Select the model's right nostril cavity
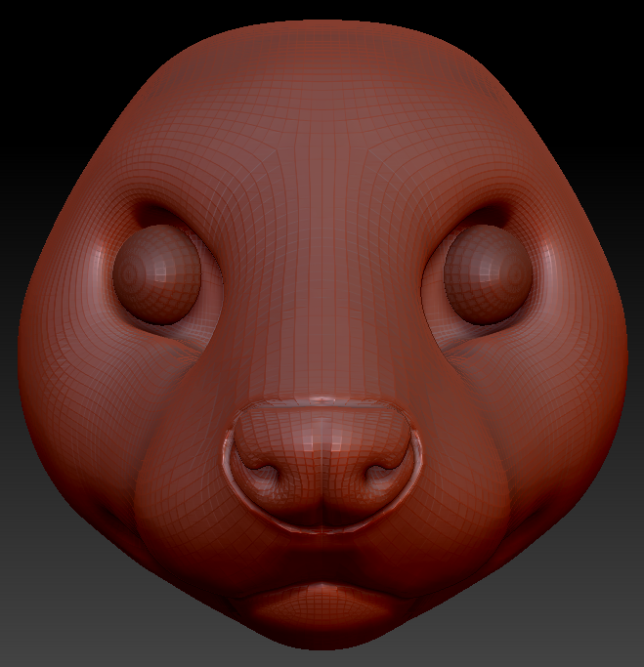The height and width of the screenshot is (667, 644). [x=380, y=475]
